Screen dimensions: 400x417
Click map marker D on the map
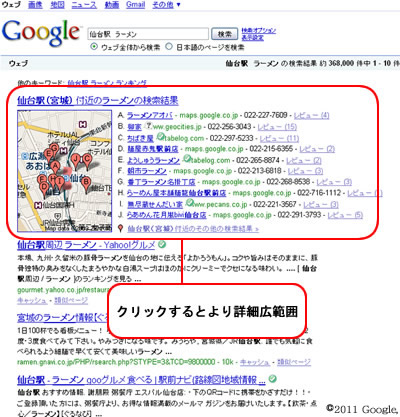pyautogui.click(x=45, y=189)
